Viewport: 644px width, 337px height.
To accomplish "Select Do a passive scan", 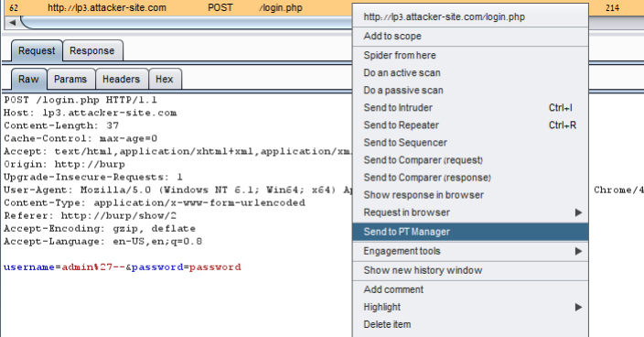I will click(x=470, y=91).
